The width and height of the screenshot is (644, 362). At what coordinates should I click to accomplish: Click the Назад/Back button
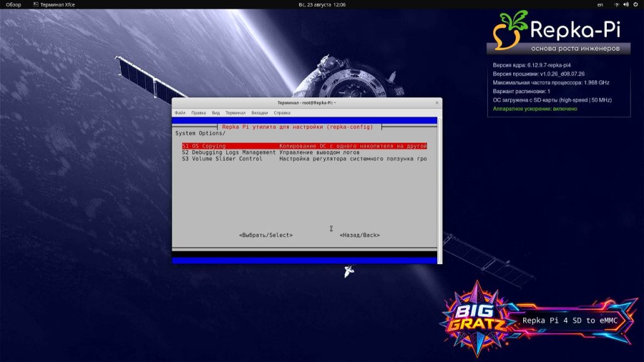[x=360, y=235]
